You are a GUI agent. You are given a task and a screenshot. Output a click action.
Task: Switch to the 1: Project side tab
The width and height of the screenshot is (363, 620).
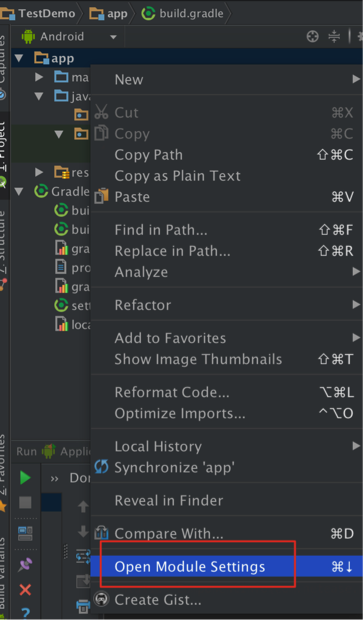point(3,154)
